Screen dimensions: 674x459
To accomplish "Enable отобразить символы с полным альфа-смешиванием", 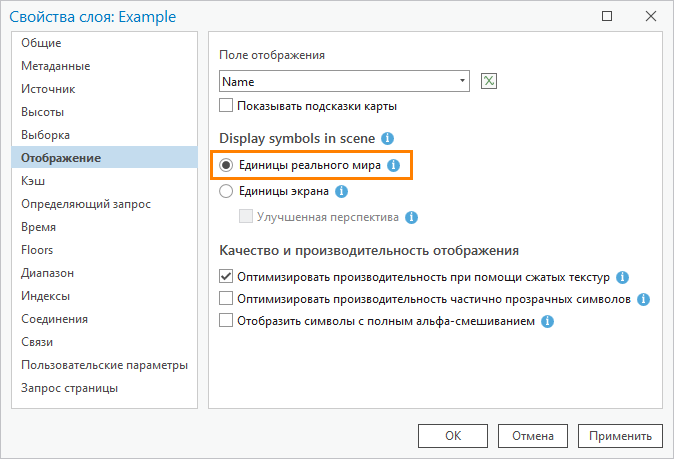I will click(x=226, y=321).
